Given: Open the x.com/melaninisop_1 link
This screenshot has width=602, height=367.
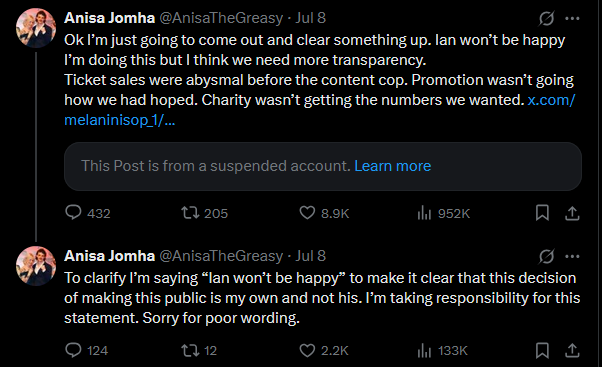Looking at the screenshot, I should (x=319, y=110).
